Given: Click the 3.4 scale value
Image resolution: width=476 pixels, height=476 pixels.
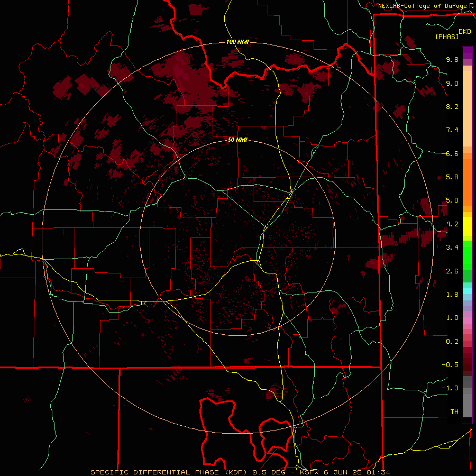Looking at the screenshot, I should 452,248.
